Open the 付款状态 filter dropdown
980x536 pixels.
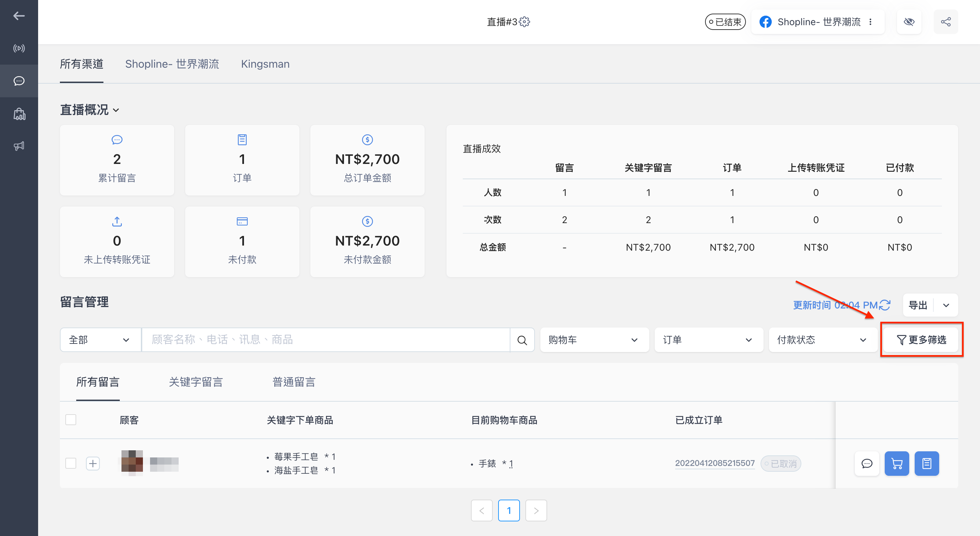click(x=823, y=340)
